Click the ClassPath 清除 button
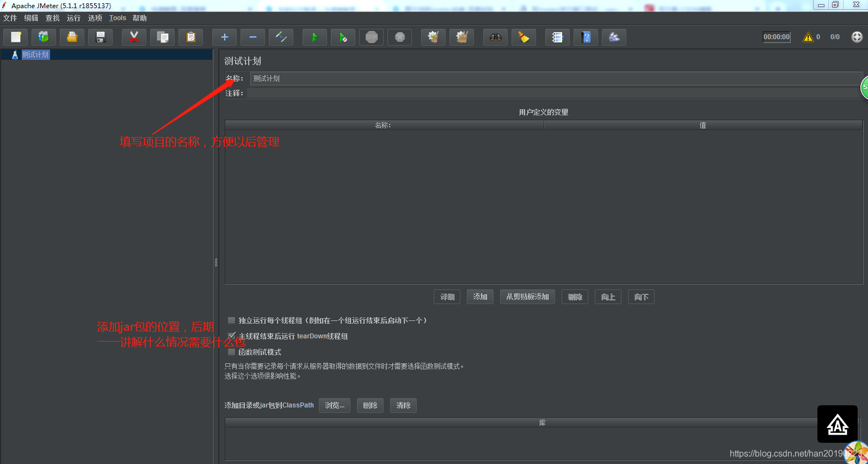This screenshot has height=464, width=868. click(403, 405)
